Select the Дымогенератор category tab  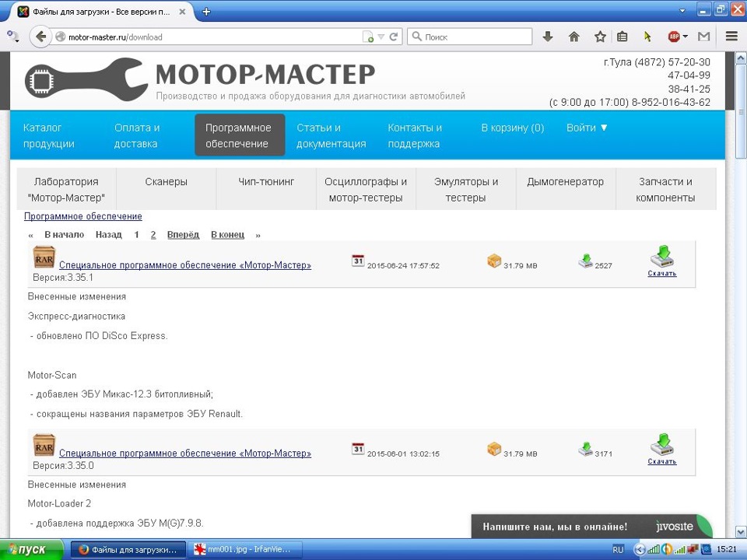pyautogui.click(x=566, y=189)
